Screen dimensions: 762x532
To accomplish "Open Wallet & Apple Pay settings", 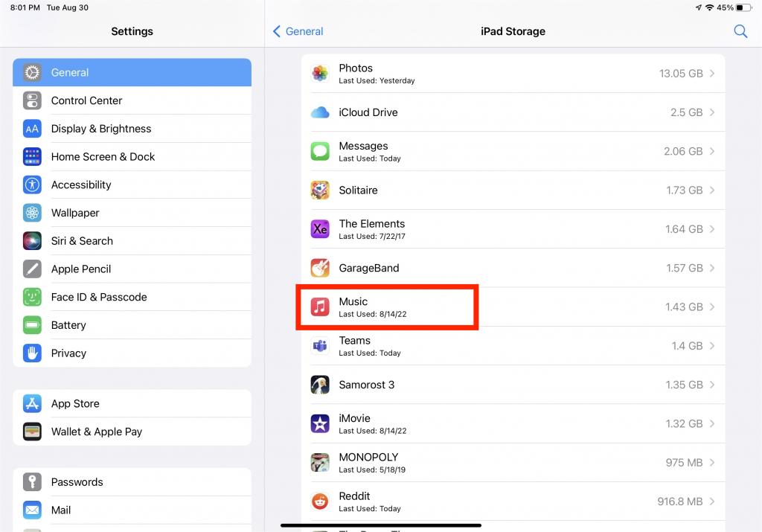I will click(132, 432).
